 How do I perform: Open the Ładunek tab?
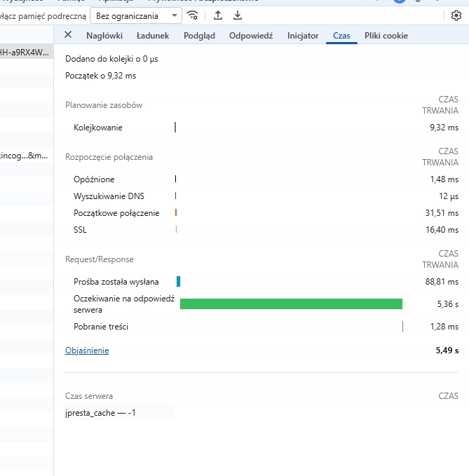tap(153, 36)
